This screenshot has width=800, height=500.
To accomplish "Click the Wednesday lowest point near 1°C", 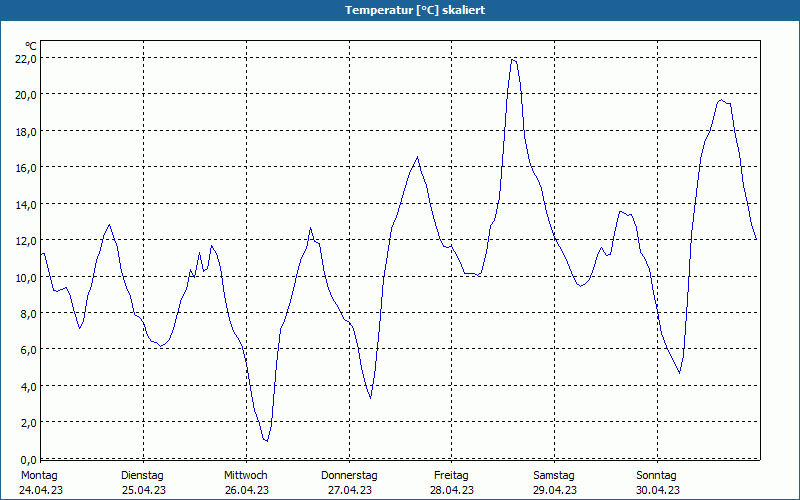I will (266, 441).
